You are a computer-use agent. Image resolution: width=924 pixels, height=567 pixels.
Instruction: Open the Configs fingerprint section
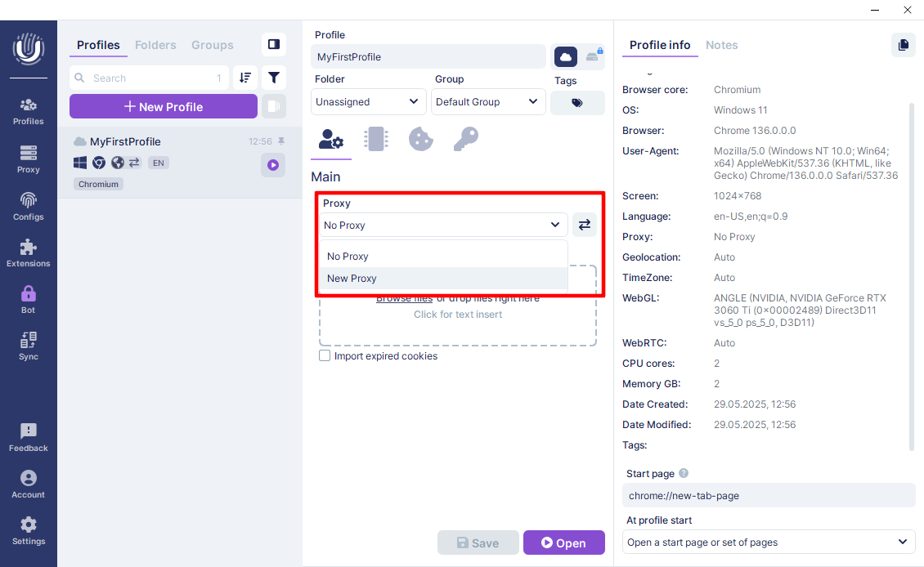pos(28,206)
